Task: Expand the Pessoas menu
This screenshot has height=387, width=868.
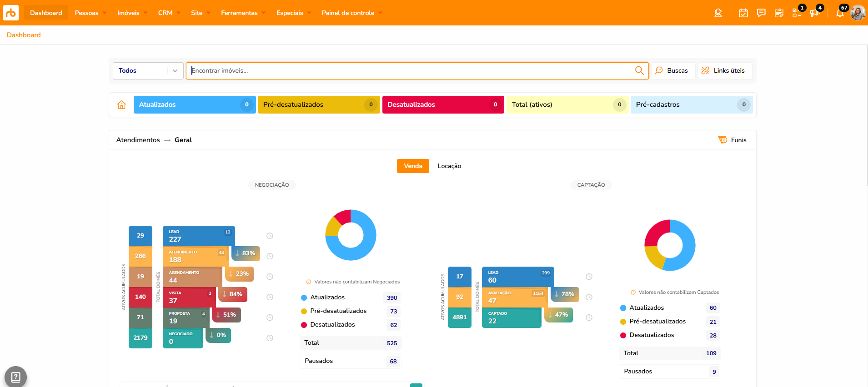Action: (x=90, y=13)
